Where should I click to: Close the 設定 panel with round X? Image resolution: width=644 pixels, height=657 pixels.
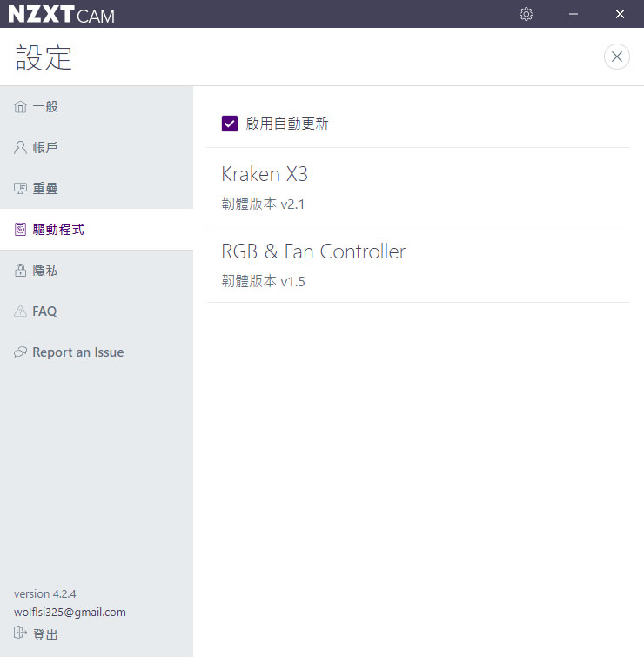(616, 57)
